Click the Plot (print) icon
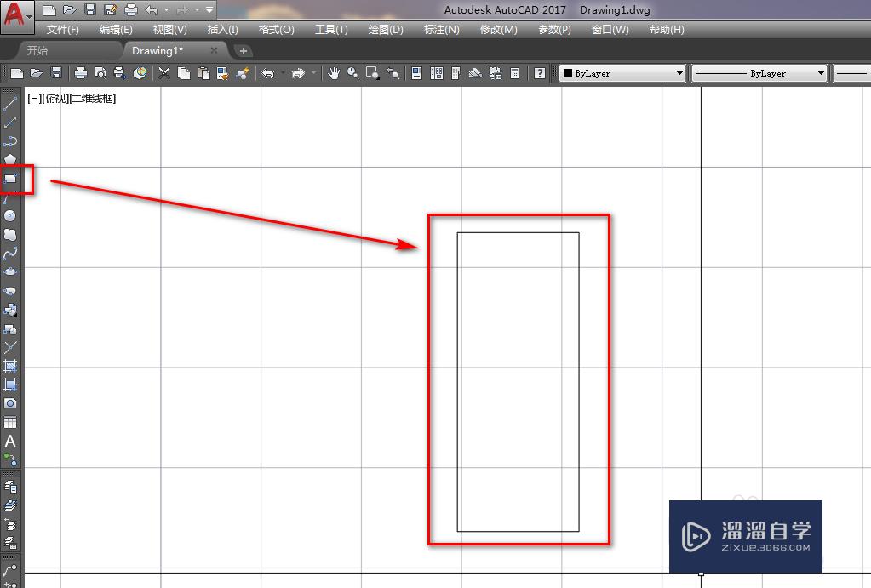 pyautogui.click(x=81, y=72)
